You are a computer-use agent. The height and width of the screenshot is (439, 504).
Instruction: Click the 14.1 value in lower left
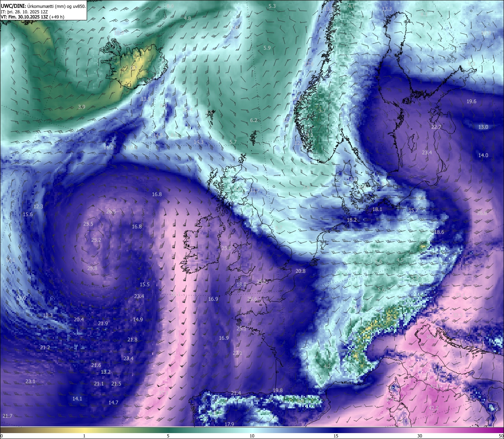(77, 399)
